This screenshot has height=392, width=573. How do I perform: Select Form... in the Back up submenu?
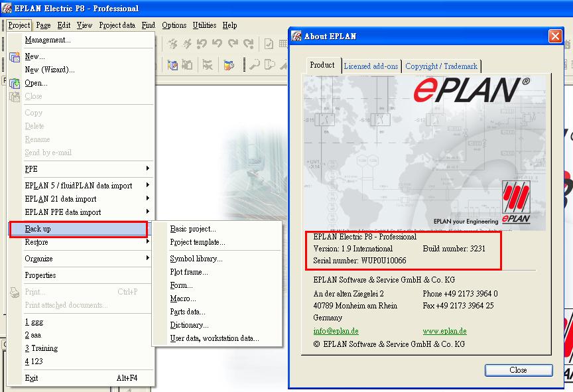217,285
